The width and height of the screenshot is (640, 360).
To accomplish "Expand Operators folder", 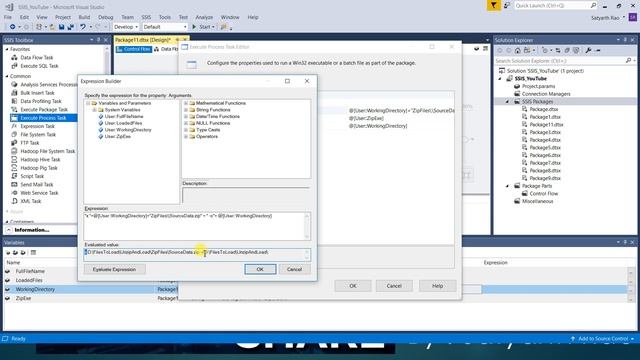I will (x=186, y=136).
